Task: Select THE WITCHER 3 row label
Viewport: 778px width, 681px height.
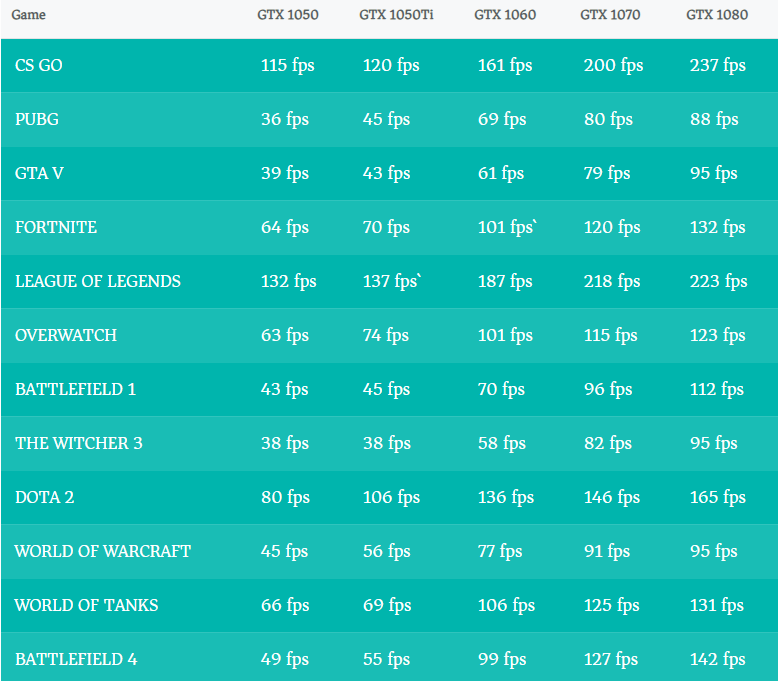Action: [79, 443]
